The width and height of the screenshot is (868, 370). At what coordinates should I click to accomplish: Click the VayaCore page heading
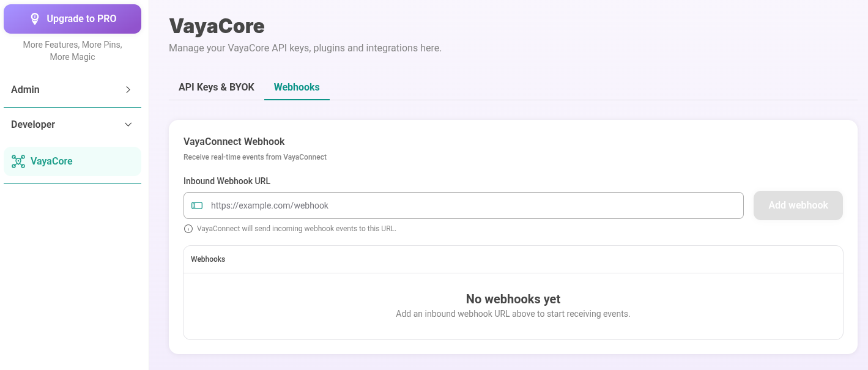point(217,26)
